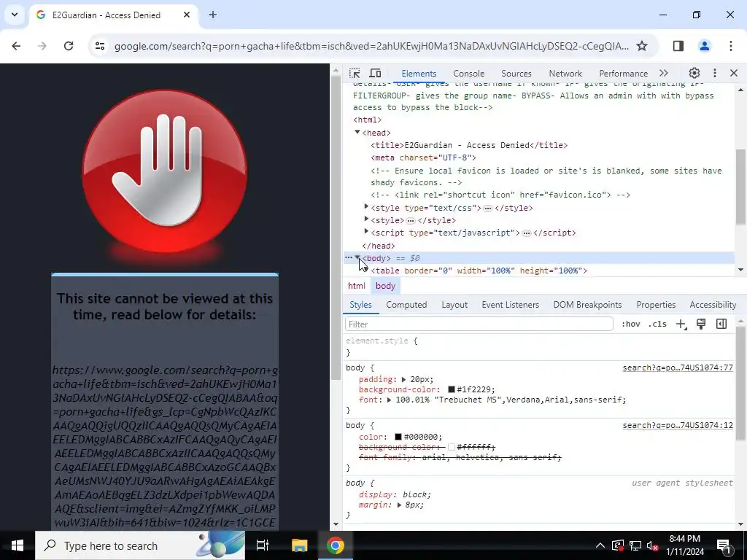Select the table border="0" element row
Screen dimensions: 747x560
(x=479, y=271)
